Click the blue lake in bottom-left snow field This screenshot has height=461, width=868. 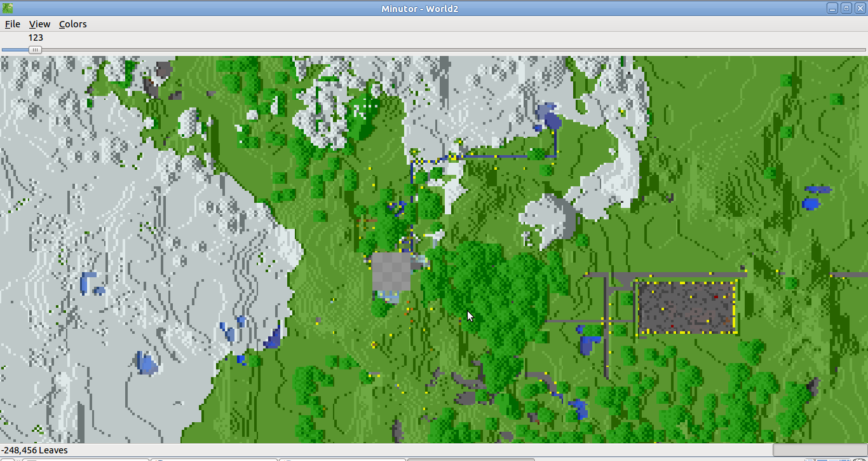[x=146, y=364]
